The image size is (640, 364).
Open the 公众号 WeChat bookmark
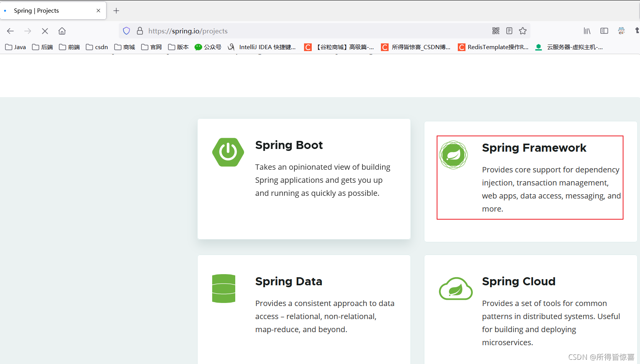coord(208,47)
